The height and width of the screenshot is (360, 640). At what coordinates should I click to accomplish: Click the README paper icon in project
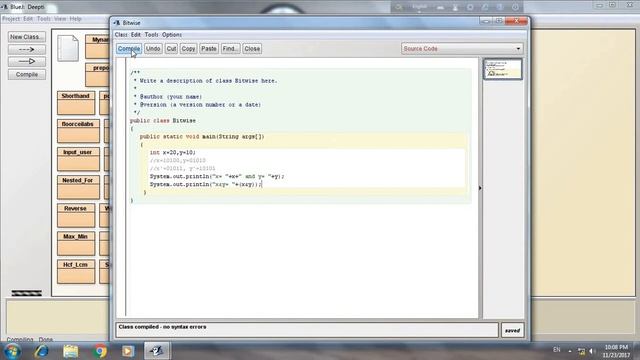coord(68,48)
